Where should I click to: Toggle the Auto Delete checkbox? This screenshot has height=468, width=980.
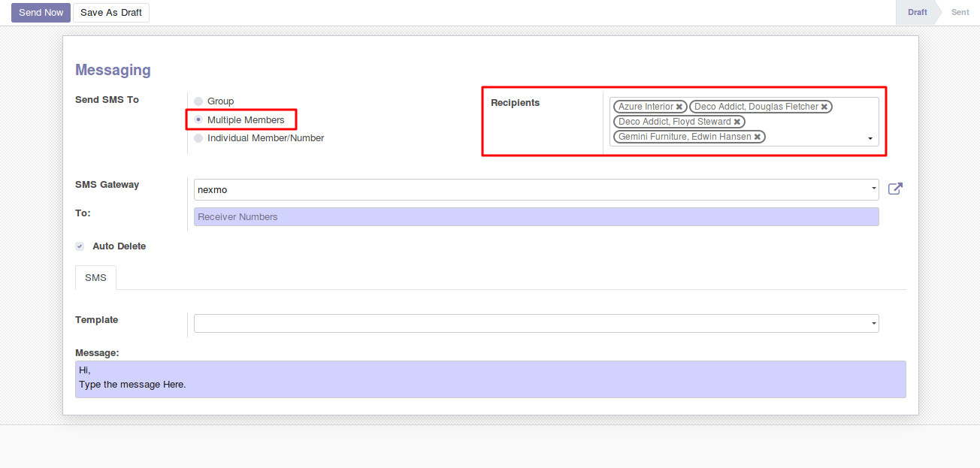click(x=80, y=246)
